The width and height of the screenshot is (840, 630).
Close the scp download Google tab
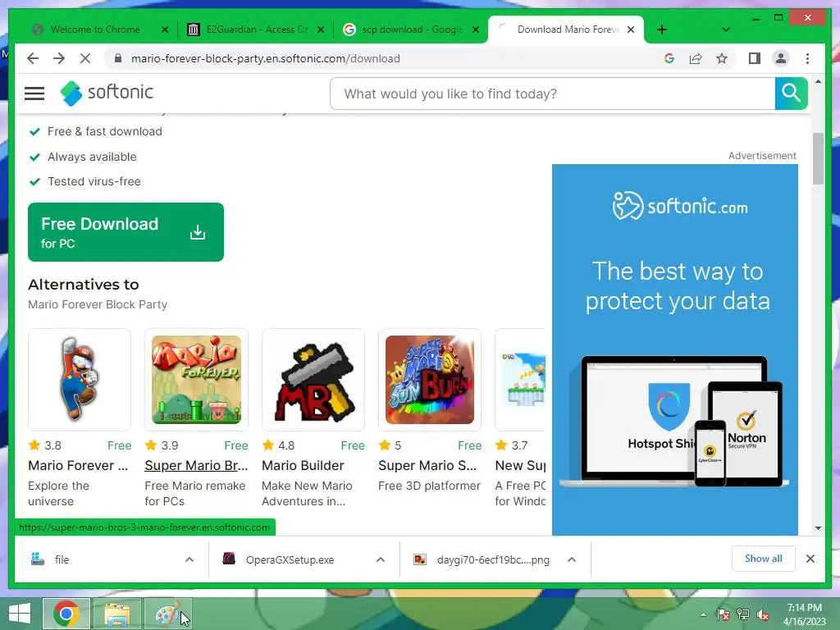click(x=476, y=30)
